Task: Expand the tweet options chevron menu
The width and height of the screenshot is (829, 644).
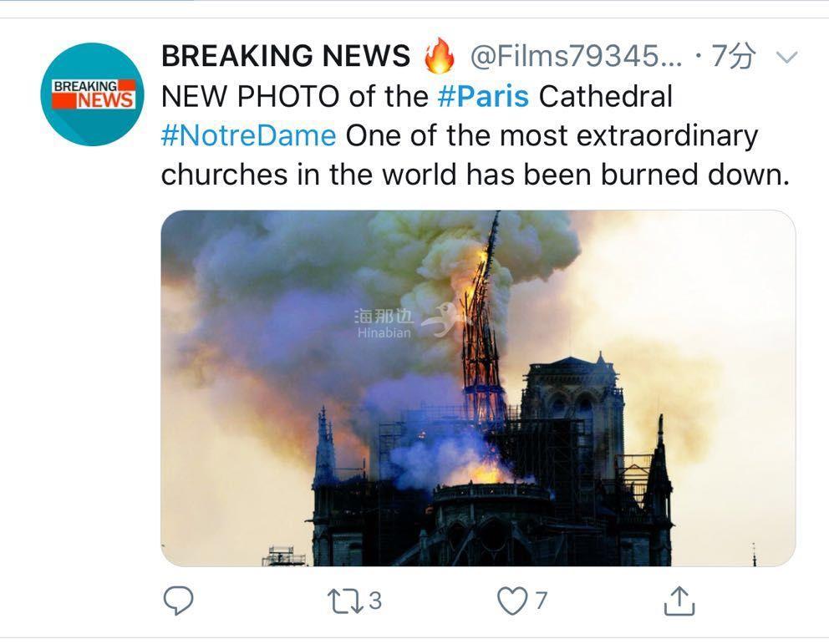Action: tap(786, 57)
